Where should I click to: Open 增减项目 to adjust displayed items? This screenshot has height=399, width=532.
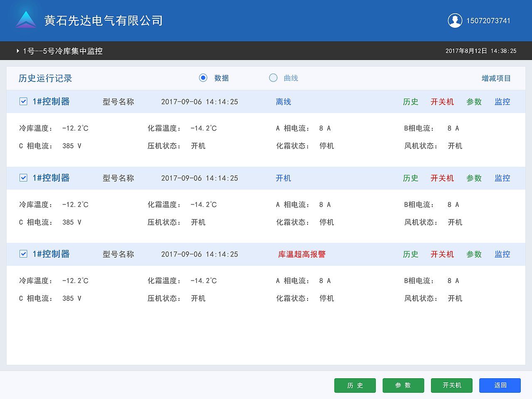coord(496,78)
